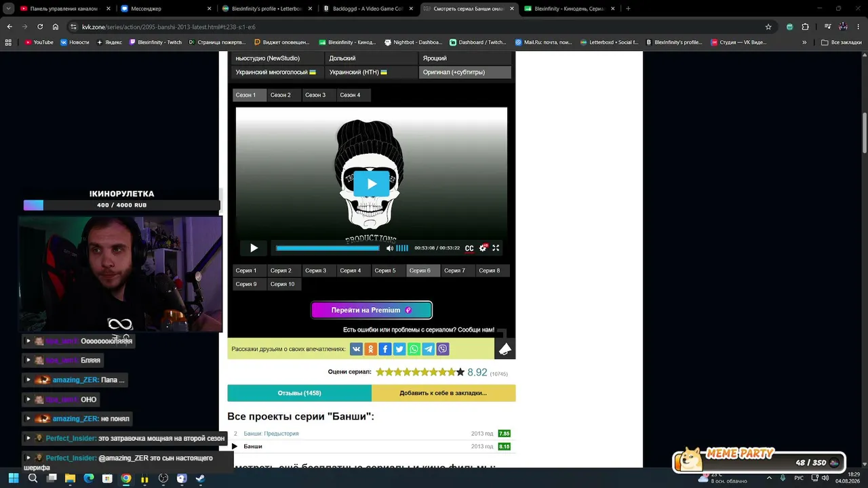The width and height of the screenshot is (868, 488).
Task: Open browser extensions puzzle icon
Action: pos(805,26)
